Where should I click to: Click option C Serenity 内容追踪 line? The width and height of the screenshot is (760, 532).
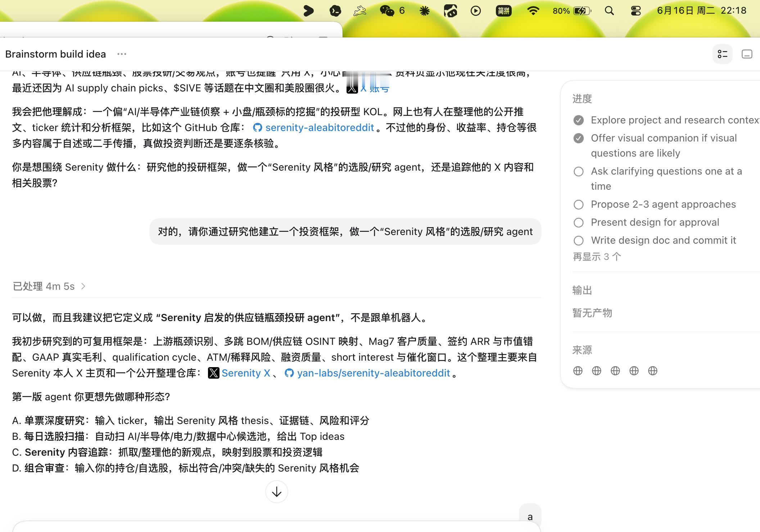point(167,452)
